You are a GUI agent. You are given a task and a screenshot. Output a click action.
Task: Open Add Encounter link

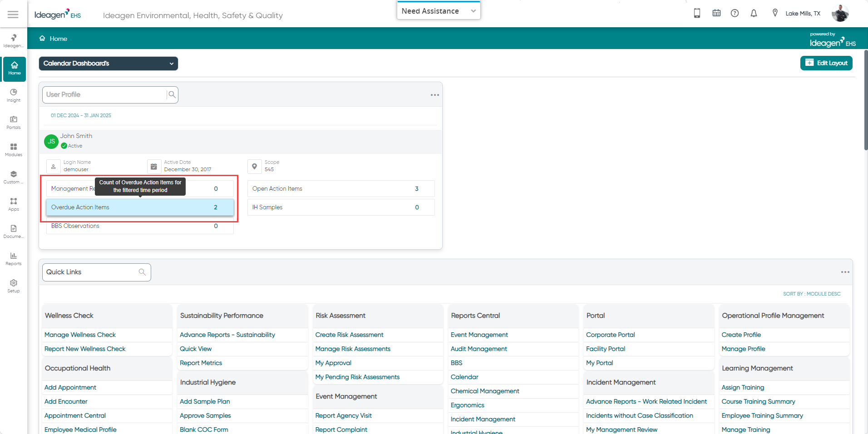pos(66,401)
